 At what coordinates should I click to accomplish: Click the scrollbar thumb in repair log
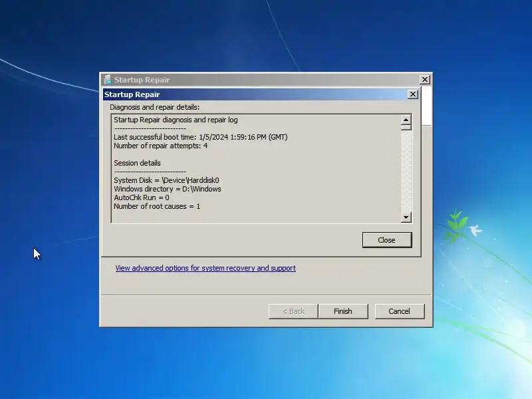pyautogui.click(x=406, y=127)
